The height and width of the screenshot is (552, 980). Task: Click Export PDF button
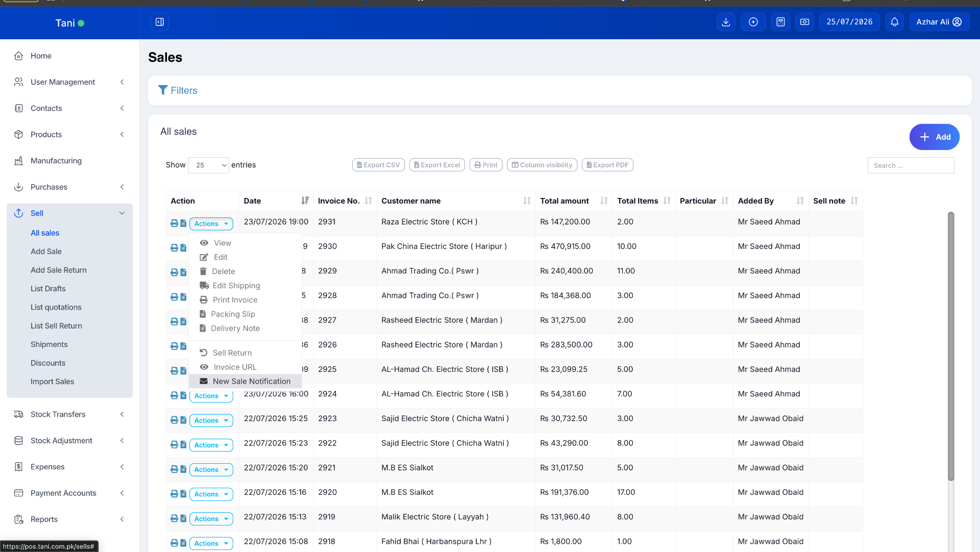607,165
